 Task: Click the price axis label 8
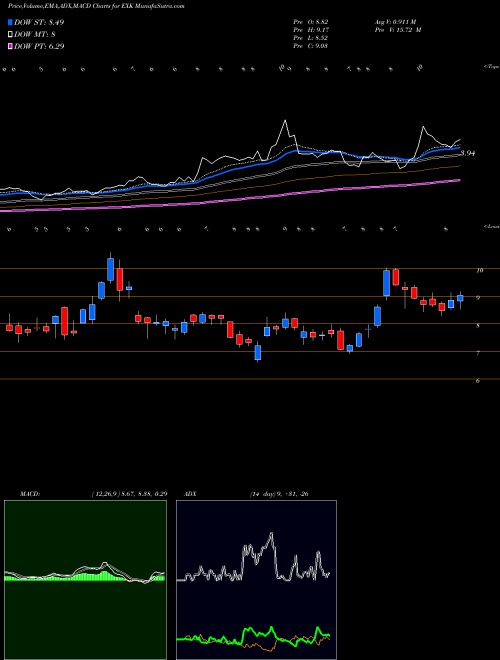tap(478, 325)
